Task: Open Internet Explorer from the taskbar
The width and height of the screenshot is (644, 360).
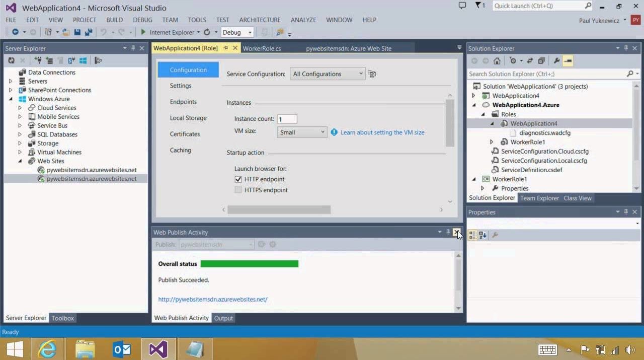Action: point(48,349)
